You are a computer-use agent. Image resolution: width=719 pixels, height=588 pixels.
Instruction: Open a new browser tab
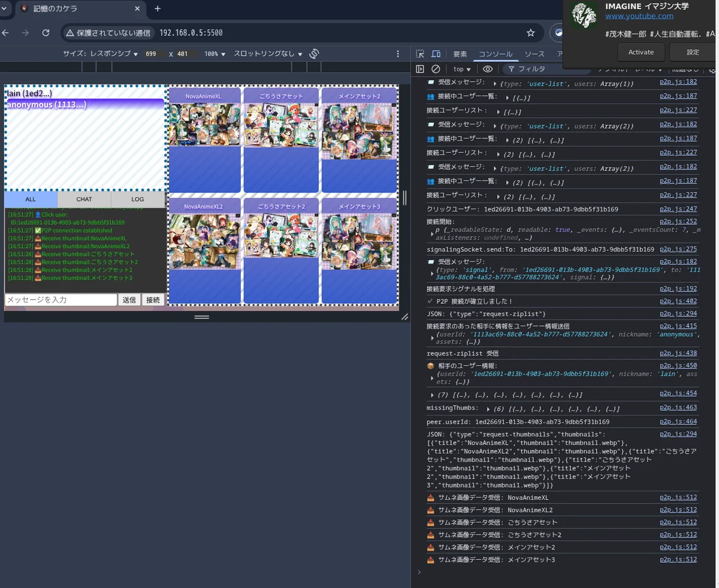pyautogui.click(x=158, y=9)
